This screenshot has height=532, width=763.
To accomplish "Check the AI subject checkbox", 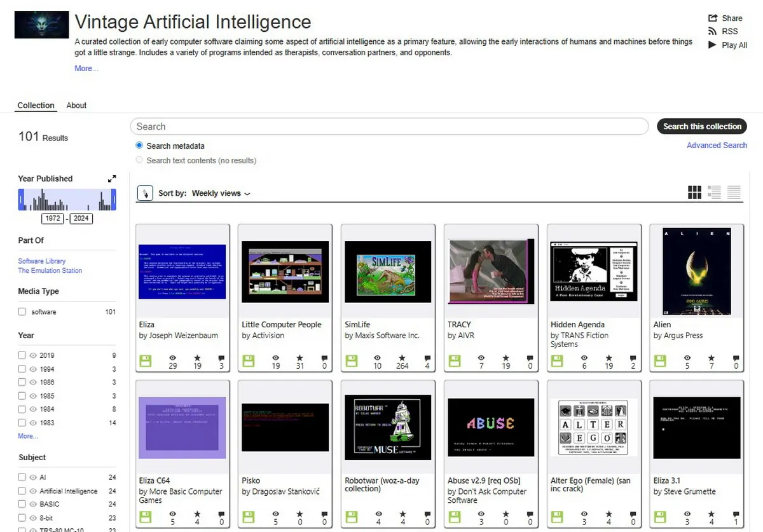I will (22, 477).
